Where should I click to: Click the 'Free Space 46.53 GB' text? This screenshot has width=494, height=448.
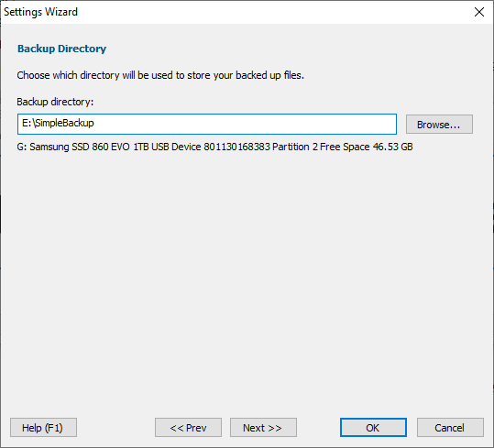367,147
